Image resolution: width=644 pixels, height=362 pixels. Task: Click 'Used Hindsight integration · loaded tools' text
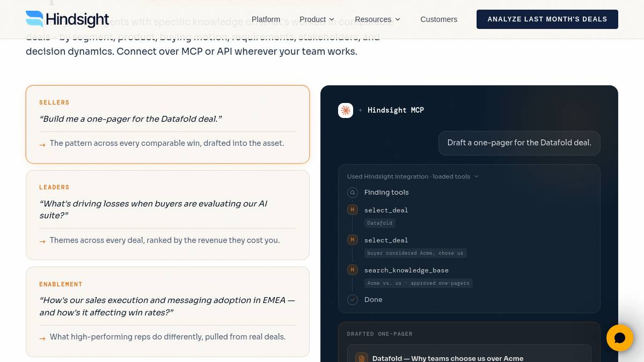point(408,176)
